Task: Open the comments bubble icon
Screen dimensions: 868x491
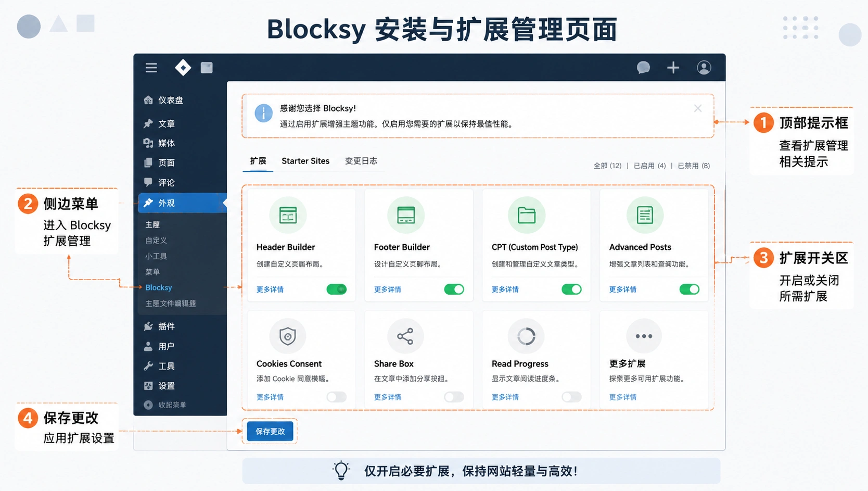Action: 643,68
